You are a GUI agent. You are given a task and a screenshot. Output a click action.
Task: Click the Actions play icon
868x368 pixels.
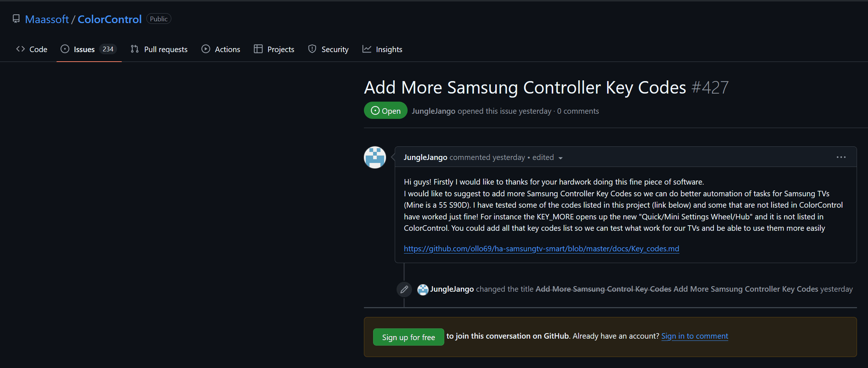pyautogui.click(x=206, y=49)
